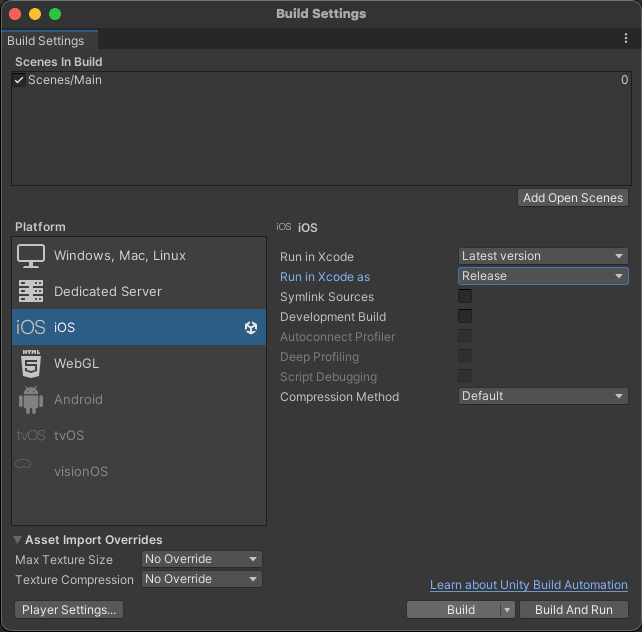Open Player Settings

(69, 610)
